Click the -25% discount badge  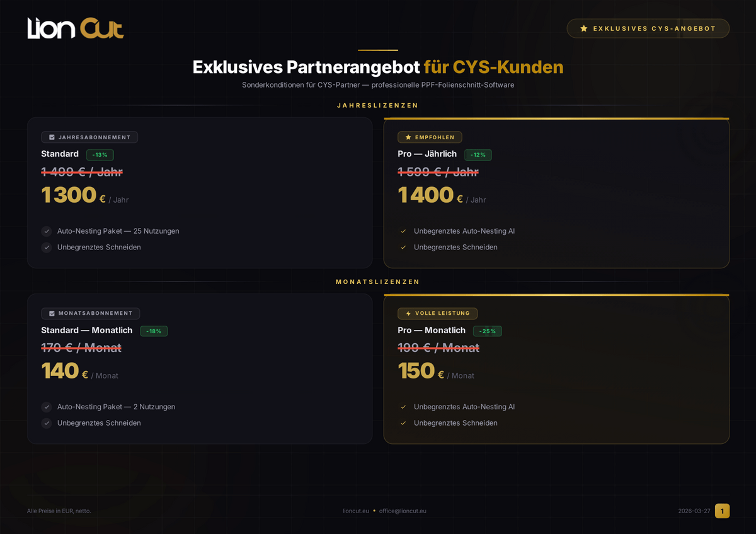pos(488,331)
